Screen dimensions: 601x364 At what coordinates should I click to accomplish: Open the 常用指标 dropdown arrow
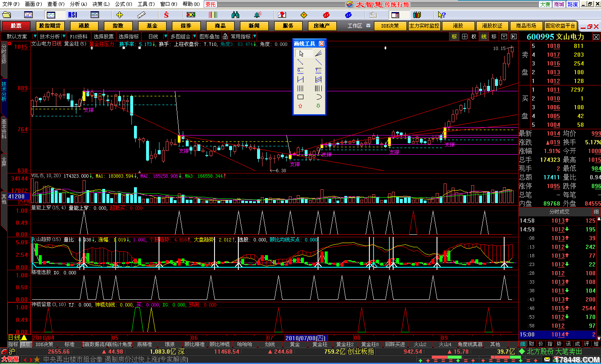[255, 37]
